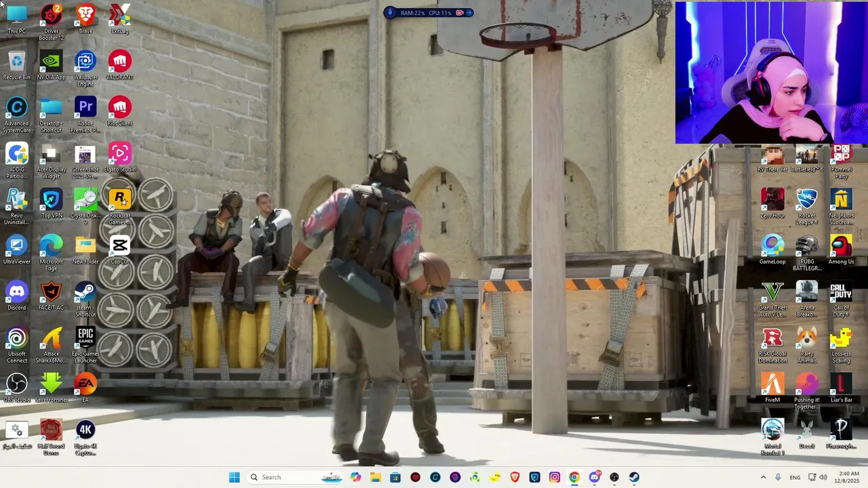
Task: Launch RISK Global Domination shortcut
Action: coord(772,345)
